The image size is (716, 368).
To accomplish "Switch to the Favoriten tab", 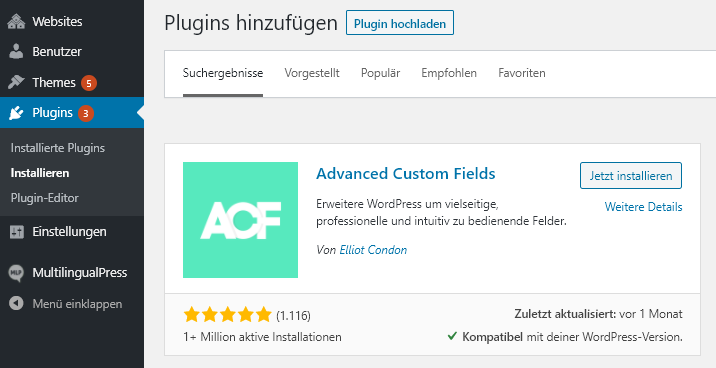I will [x=522, y=73].
